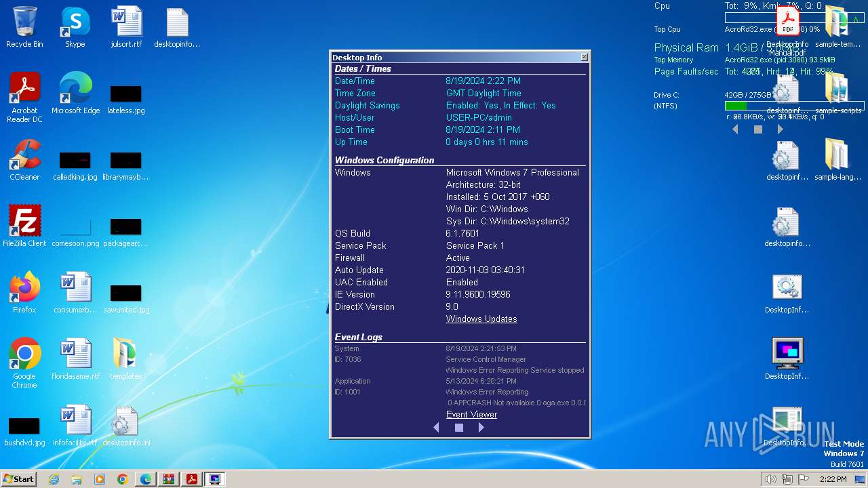Select the sample-tem... folder

[x=837, y=27]
